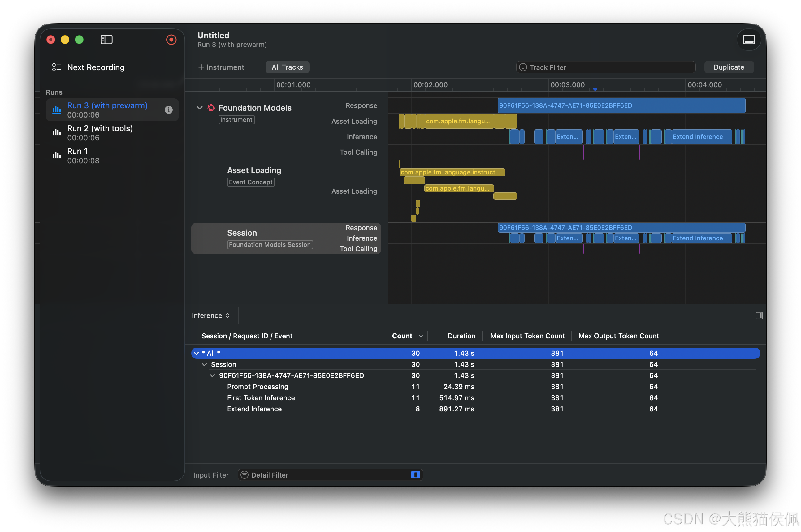Open Run 3 info icon
The width and height of the screenshot is (801, 532).
point(168,109)
